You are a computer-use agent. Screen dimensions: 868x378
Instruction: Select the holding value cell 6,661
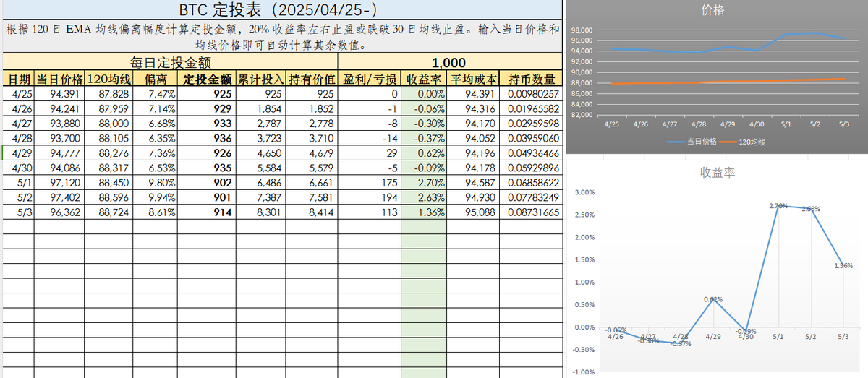(311, 183)
